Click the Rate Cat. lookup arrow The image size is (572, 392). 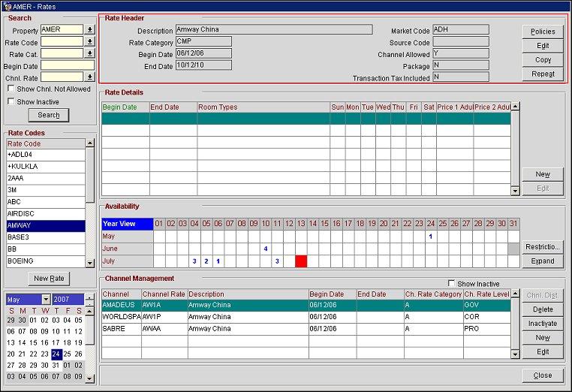pos(90,53)
